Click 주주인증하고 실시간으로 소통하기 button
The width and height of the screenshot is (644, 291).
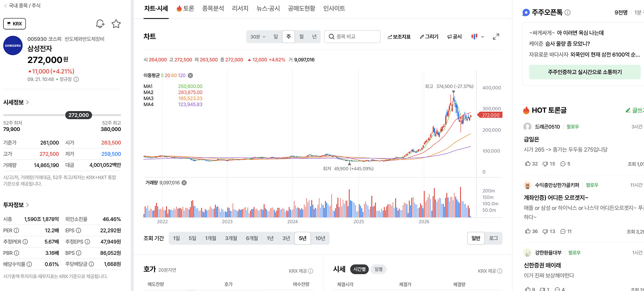tap(585, 72)
